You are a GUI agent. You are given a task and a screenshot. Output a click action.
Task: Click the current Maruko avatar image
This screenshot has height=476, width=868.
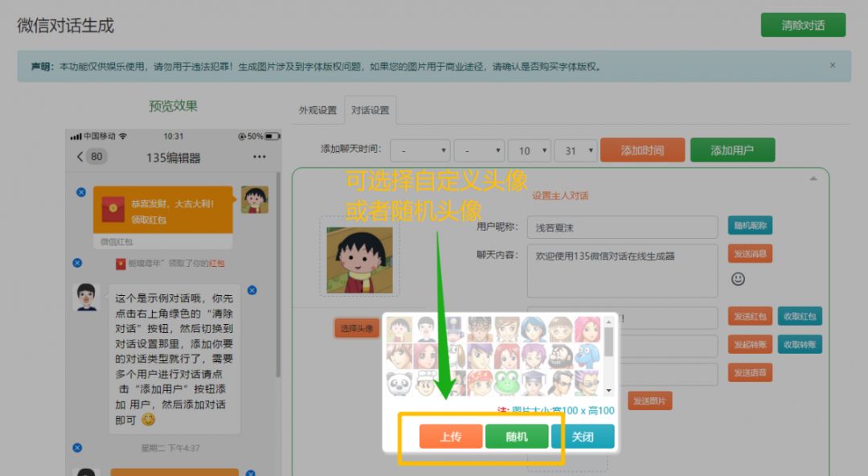(x=360, y=260)
